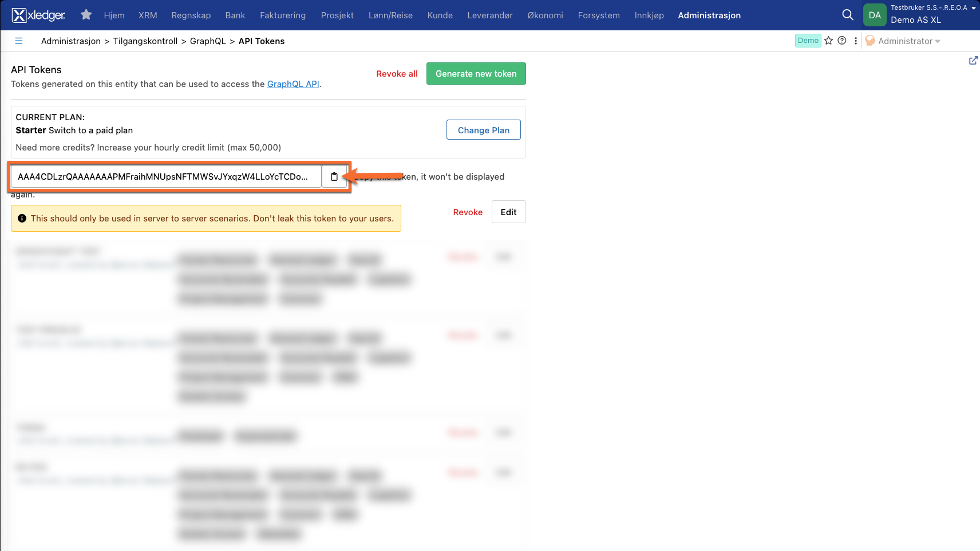Toggle the hamburger sidebar menu
Screen dimensions: 980x551
[19, 41]
